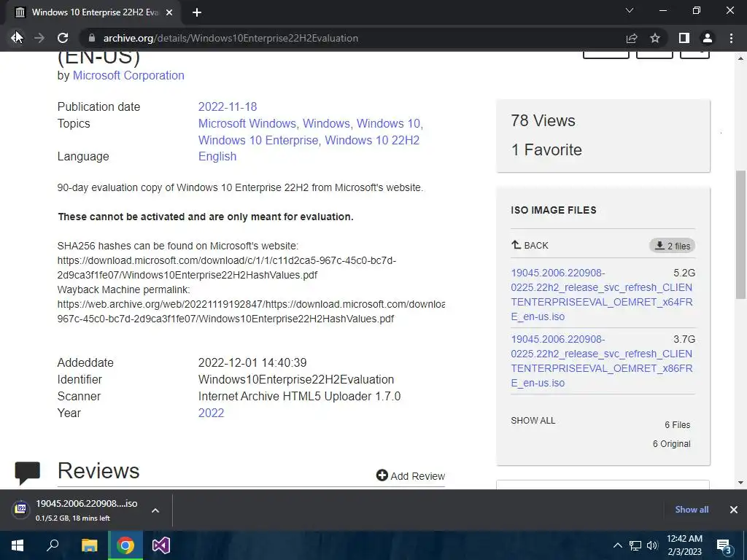Image resolution: width=747 pixels, height=560 pixels.
Task: Close the Windows 10 Enterprise 22H2 tab
Action: coord(169,12)
